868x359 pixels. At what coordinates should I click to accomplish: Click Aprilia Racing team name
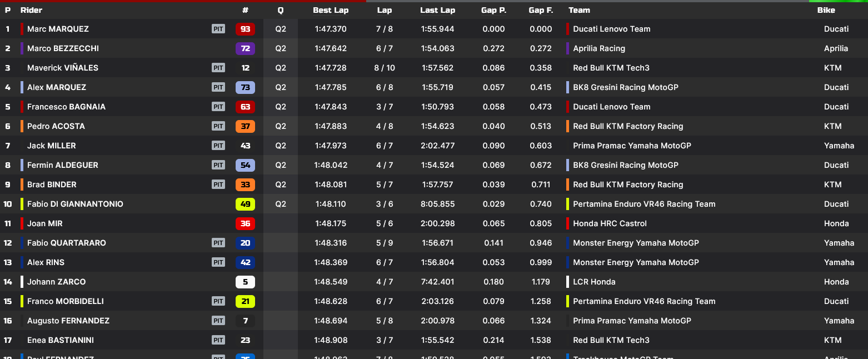(599, 48)
